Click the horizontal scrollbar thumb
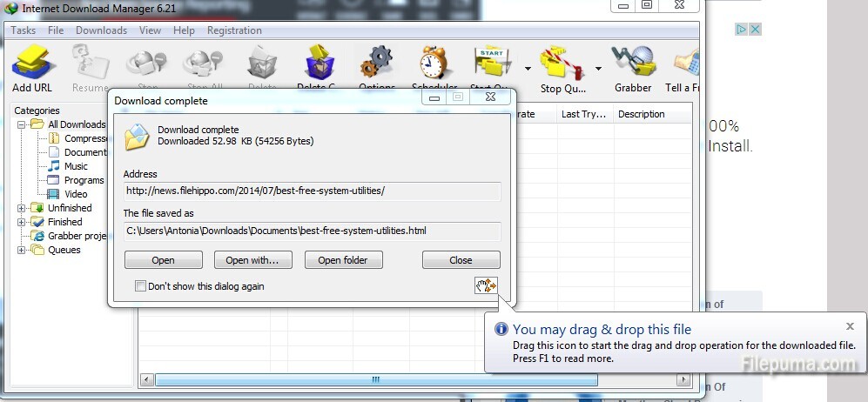The width and height of the screenshot is (868, 402). pos(376,380)
